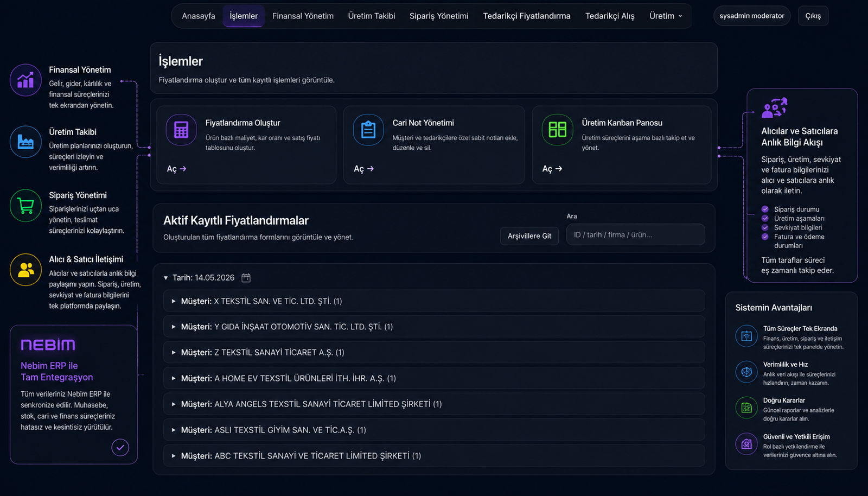Click Aç link under Üretim Kanban Panosu
Screen dimensions: 868x496
[552, 169]
